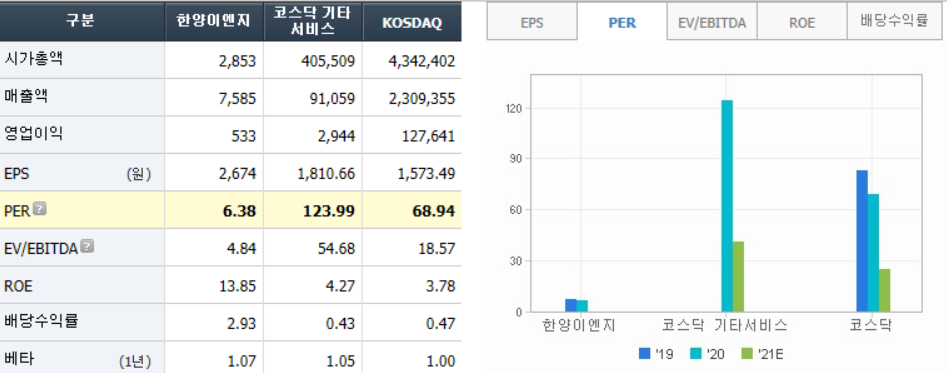The width and height of the screenshot is (947, 373).
Task: Click the 코스닥 chart axis label
Action: click(870, 326)
